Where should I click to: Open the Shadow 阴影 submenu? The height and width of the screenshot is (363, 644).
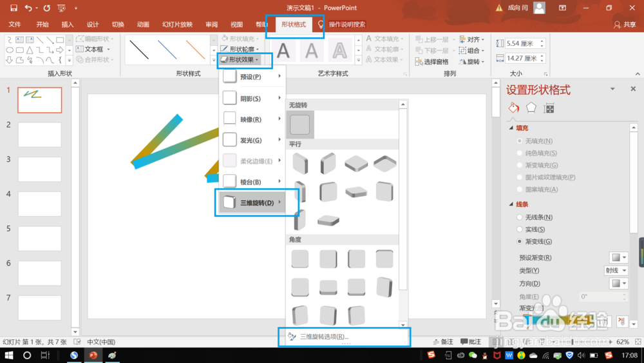coord(252,98)
